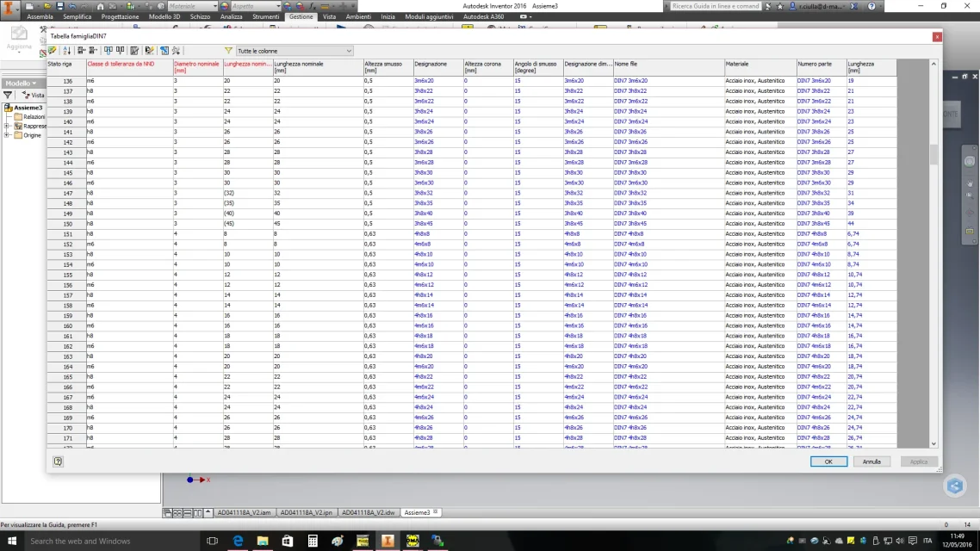The width and height of the screenshot is (980, 551).
Task: Close the Assieme3 document tab
Action: [x=436, y=512]
